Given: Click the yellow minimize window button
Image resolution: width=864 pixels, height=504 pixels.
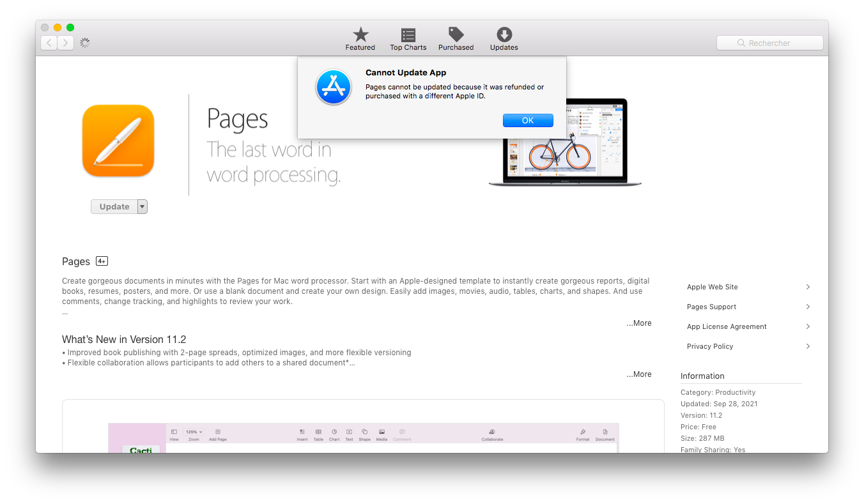Looking at the screenshot, I should [x=58, y=27].
